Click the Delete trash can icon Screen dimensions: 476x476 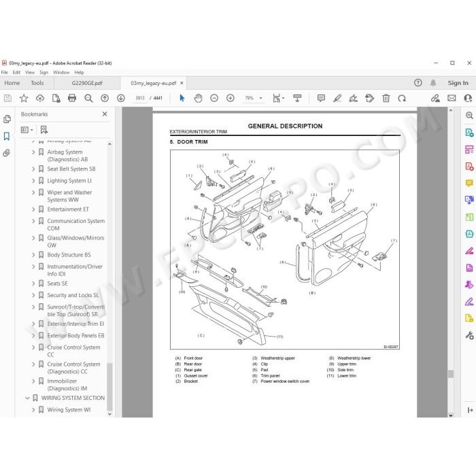tap(386, 98)
